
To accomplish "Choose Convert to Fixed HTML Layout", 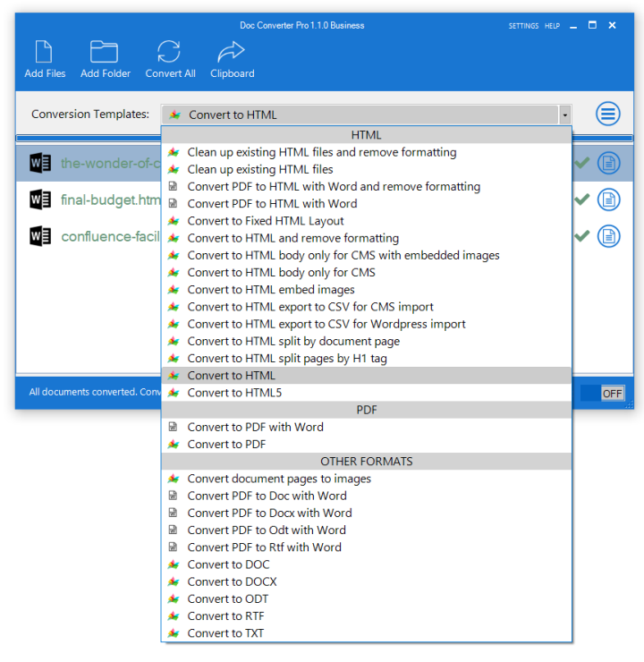I will (265, 221).
